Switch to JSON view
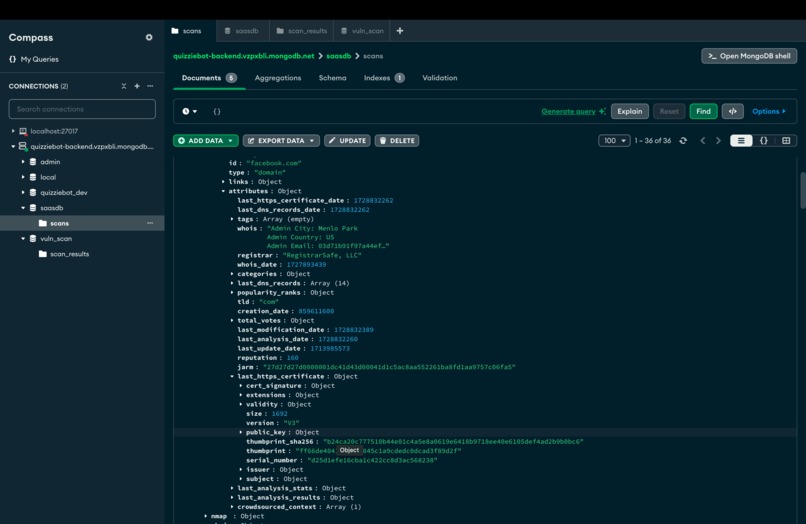Image resolution: width=806 pixels, height=524 pixels. click(764, 140)
